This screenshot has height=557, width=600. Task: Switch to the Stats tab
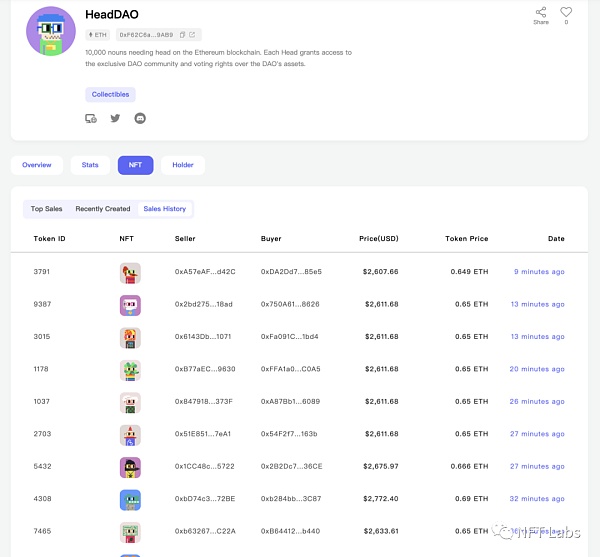click(90, 165)
